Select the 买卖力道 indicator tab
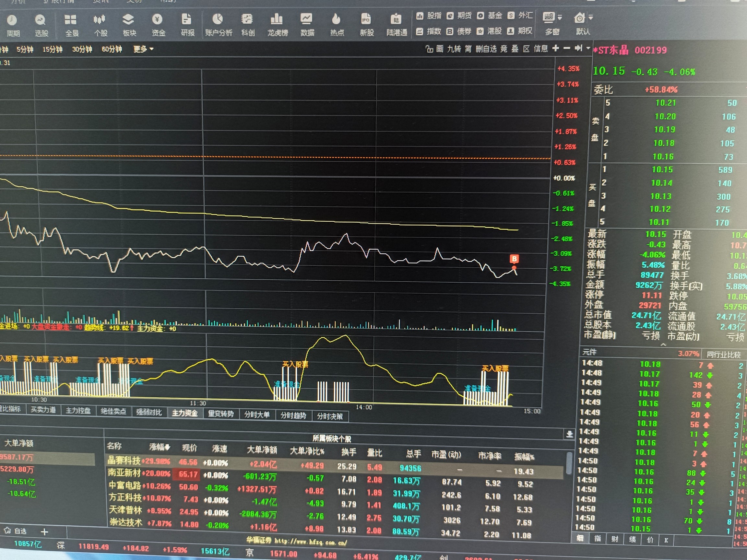 point(43,410)
